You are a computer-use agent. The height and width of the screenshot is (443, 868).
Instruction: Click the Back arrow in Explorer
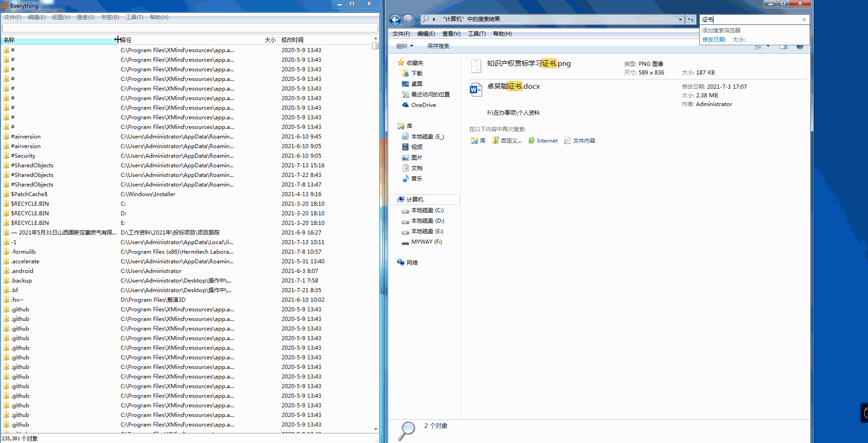pos(395,20)
